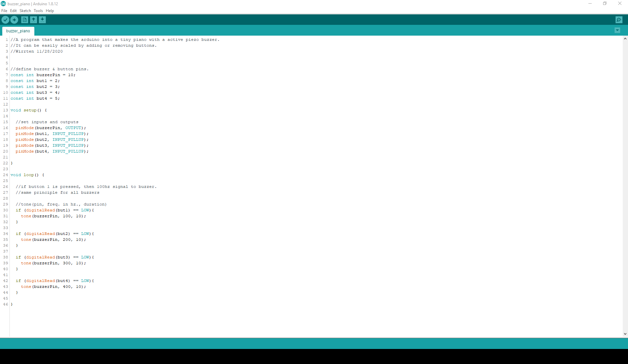Expand the tab options dropdown arrow
The image size is (628, 364).
click(617, 30)
